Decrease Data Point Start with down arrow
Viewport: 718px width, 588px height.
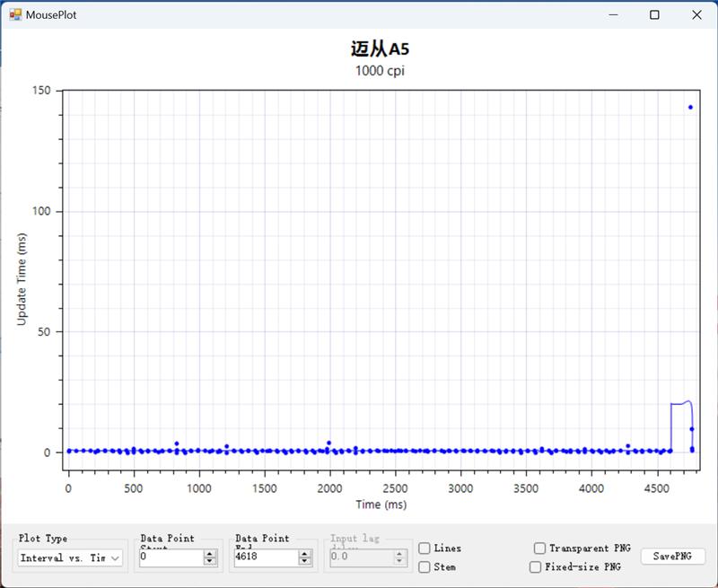tap(210, 562)
